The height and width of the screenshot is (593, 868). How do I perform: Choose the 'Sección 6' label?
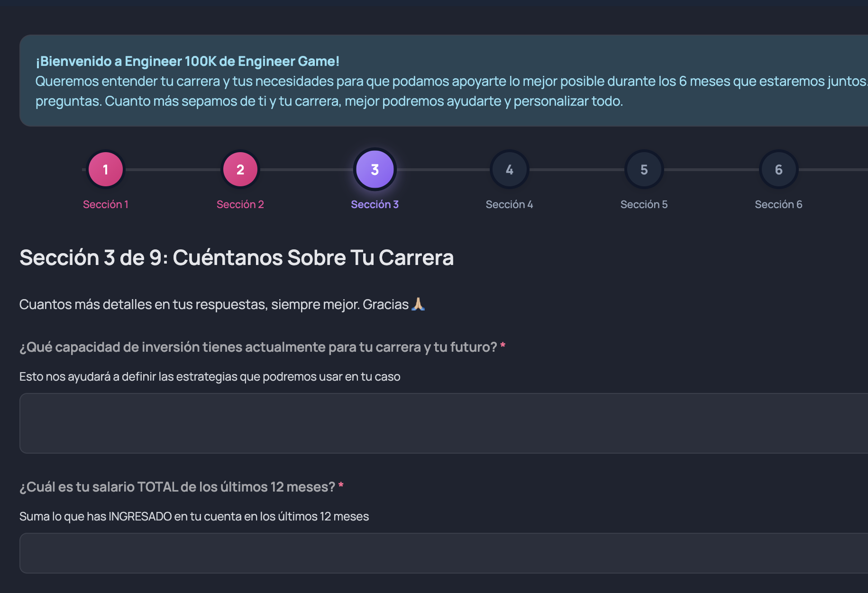pyautogui.click(x=778, y=204)
